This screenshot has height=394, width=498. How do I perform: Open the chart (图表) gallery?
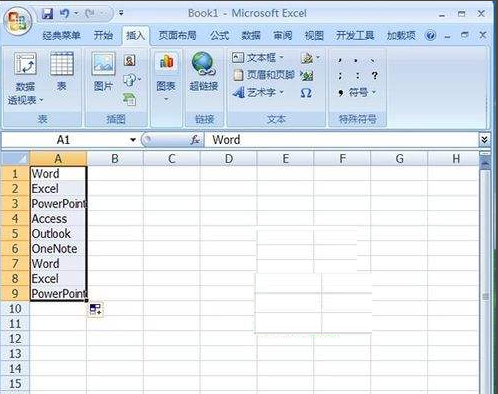166,77
